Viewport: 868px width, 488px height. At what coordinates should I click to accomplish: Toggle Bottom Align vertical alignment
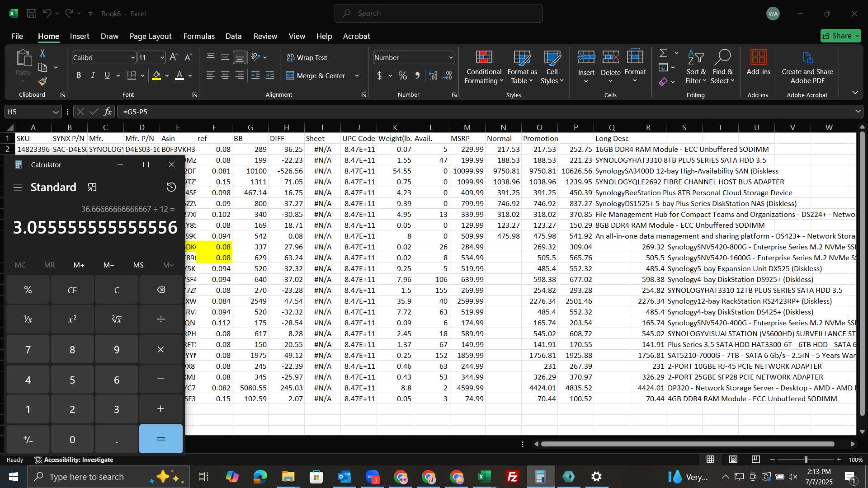point(239,57)
